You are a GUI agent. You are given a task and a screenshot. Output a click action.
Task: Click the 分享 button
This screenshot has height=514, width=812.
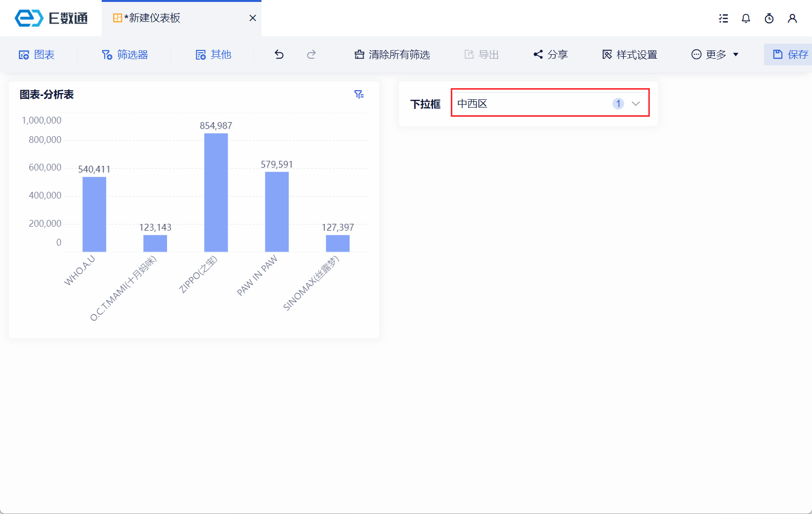pyautogui.click(x=551, y=55)
